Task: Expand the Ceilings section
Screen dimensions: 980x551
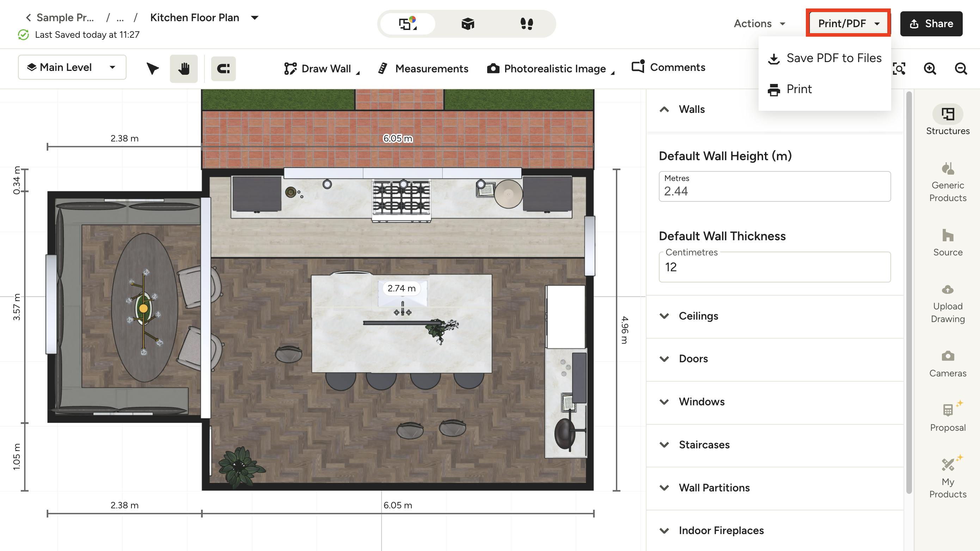Action: pyautogui.click(x=774, y=316)
